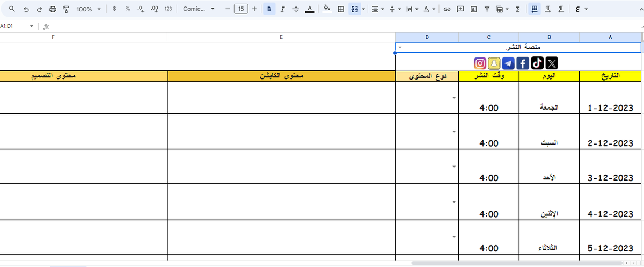Open the name box dropdown arrow
Screen dimensions: 644x267
click(32, 26)
